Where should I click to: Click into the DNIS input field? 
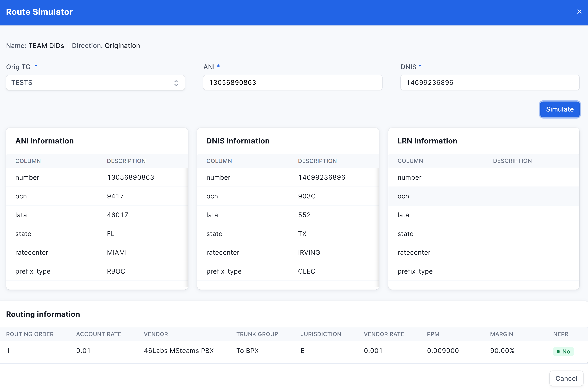point(490,83)
